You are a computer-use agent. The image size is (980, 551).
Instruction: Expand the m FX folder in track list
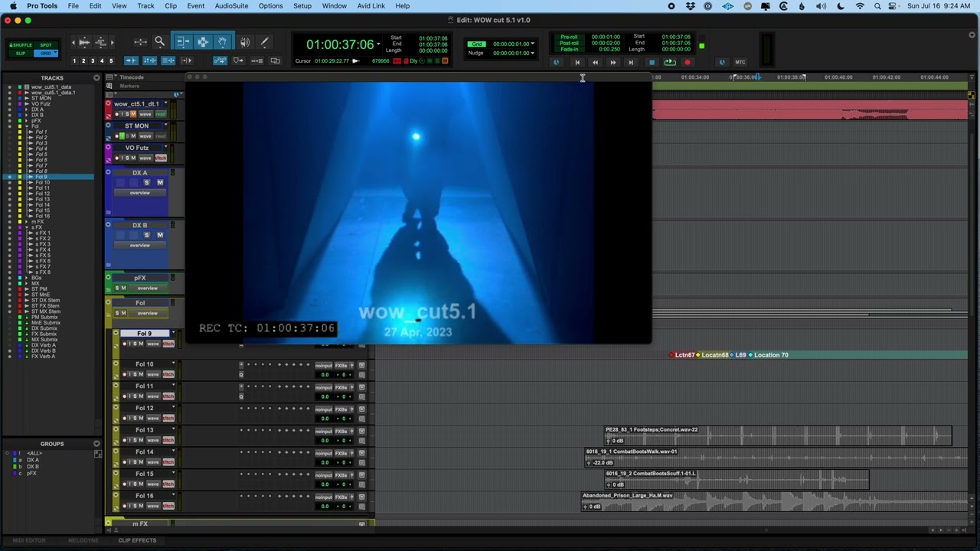point(24,221)
